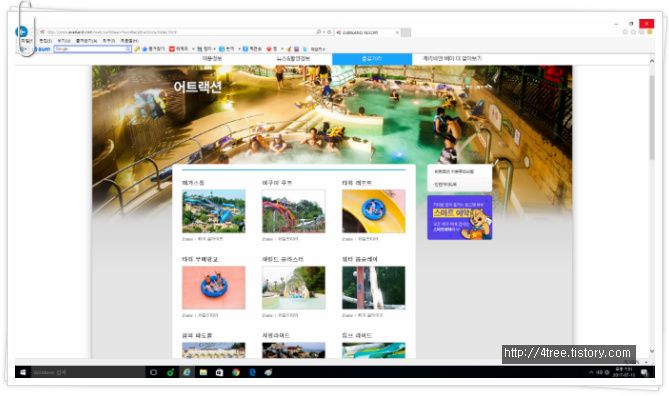Select the open browser tab beside the address bar
This screenshot has width=669, height=396.
point(367,32)
